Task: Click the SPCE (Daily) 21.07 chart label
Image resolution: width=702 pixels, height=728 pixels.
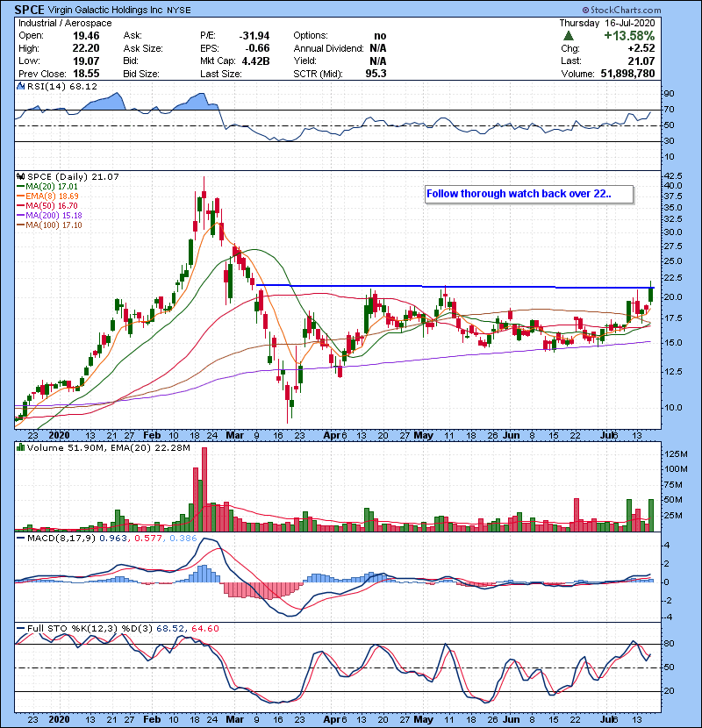Action: [73, 177]
